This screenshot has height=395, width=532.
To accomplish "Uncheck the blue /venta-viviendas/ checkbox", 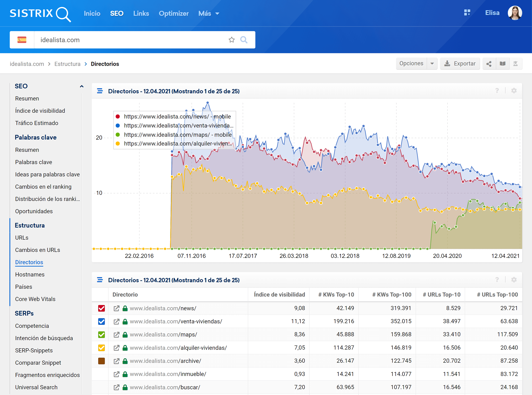I will tap(101, 322).
